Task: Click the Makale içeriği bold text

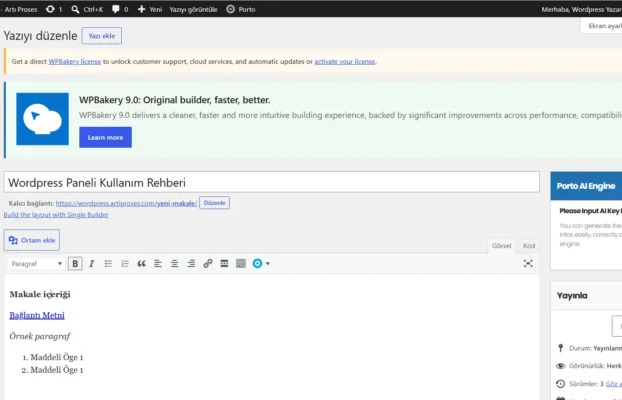Action: [x=40, y=294]
